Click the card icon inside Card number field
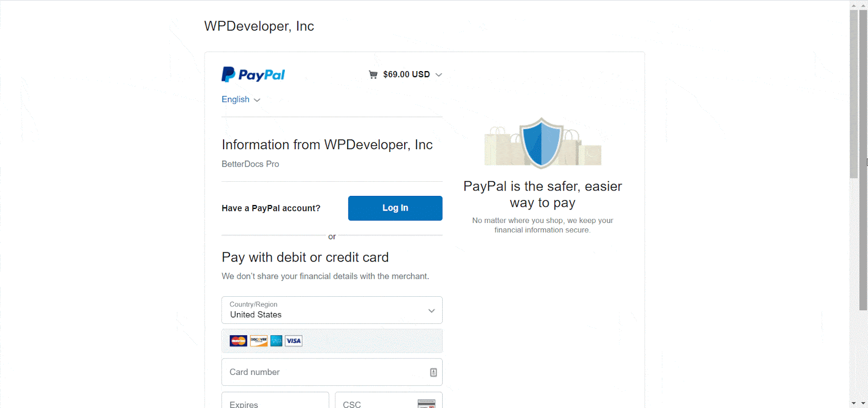 click(x=433, y=372)
